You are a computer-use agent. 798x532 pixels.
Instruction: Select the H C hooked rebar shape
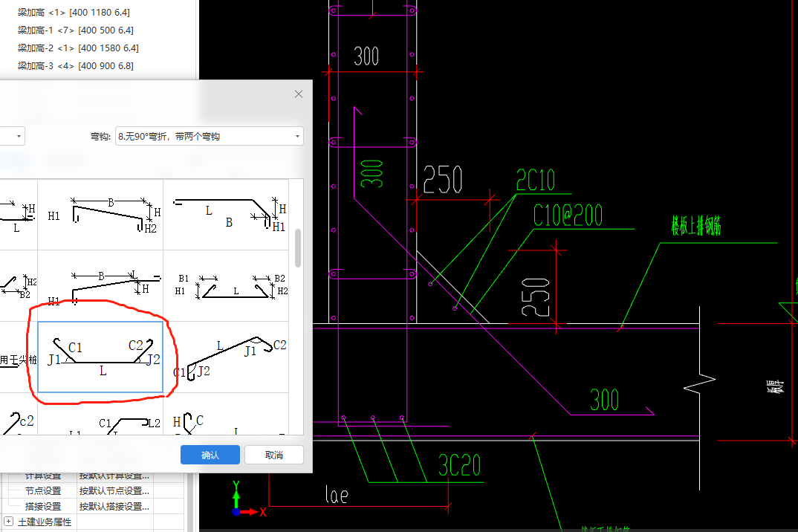pos(226,414)
